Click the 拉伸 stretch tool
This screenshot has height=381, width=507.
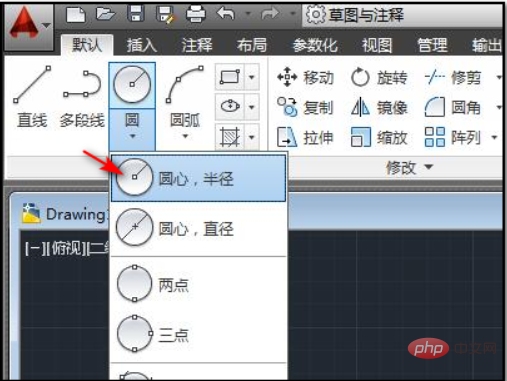[305, 137]
